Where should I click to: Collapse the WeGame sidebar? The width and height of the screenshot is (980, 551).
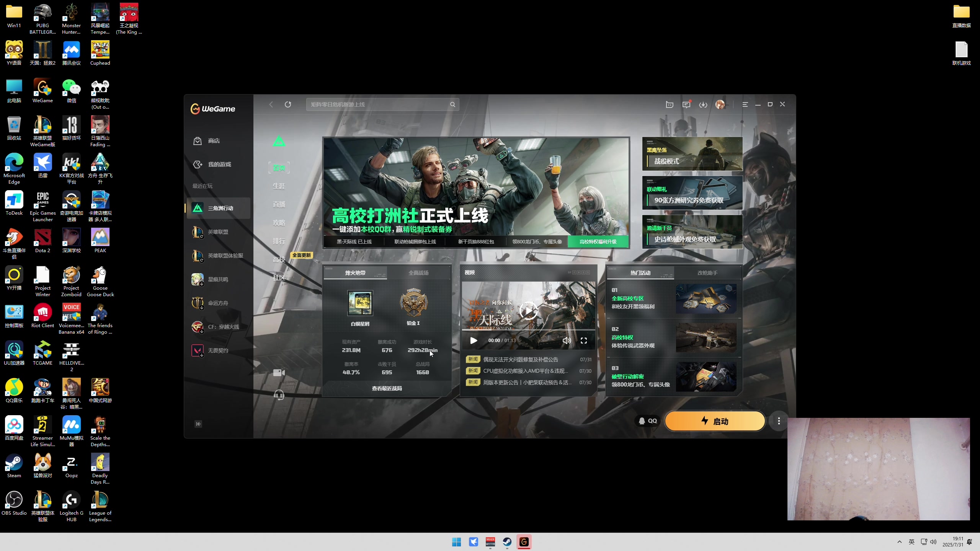click(x=198, y=424)
